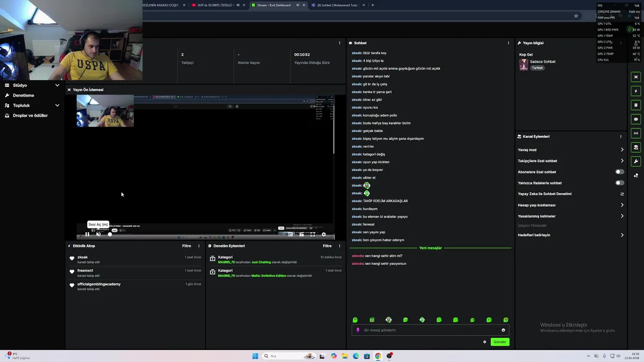Click zkoak in Etkinlik Akışı list

click(83, 257)
